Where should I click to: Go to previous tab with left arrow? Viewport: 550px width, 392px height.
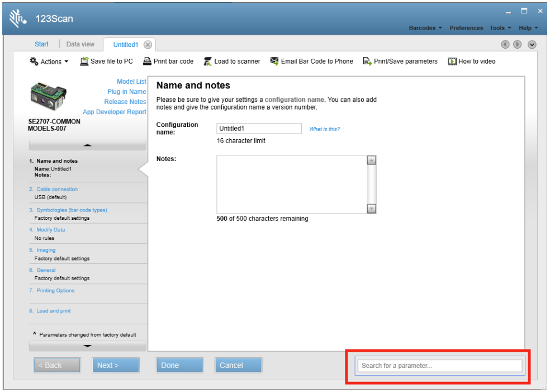pyautogui.click(x=505, y=45)
